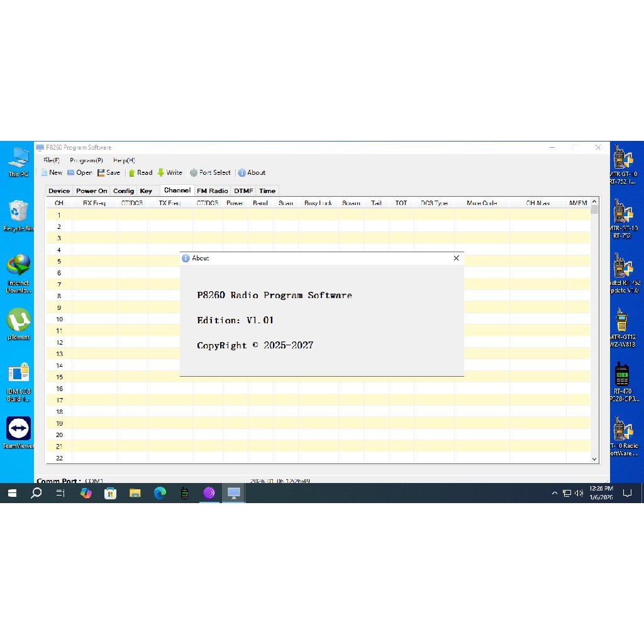Open the FM Radio tab

212,191
